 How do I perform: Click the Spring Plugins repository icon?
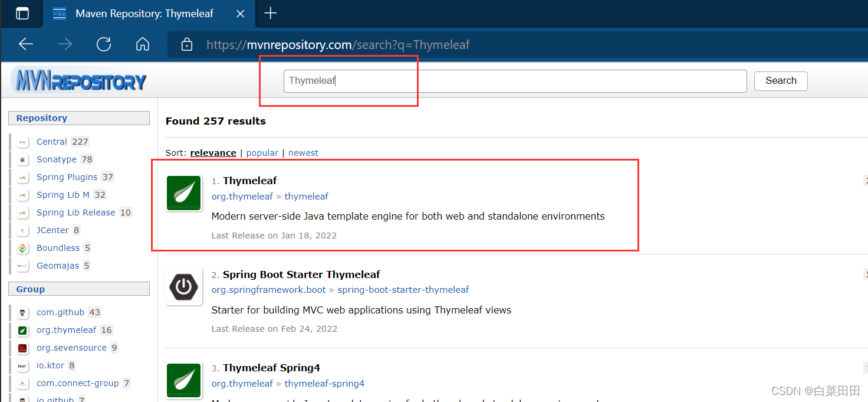tap(23, 177)
